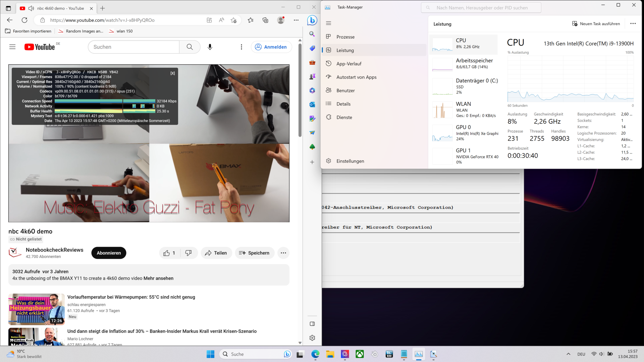Expand description with Mehr ansehen
This screenshot has height=362, width=644.
(158, 278)
